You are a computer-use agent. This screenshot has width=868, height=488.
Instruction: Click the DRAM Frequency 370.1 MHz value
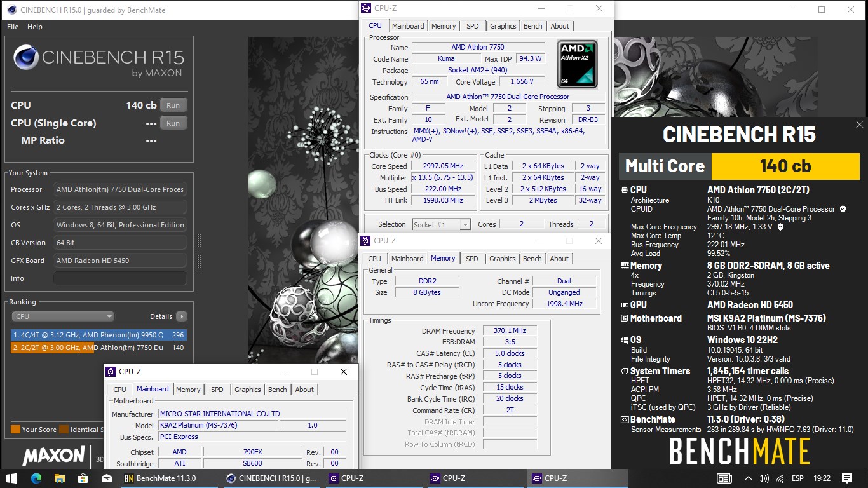[x=510, y=331]
